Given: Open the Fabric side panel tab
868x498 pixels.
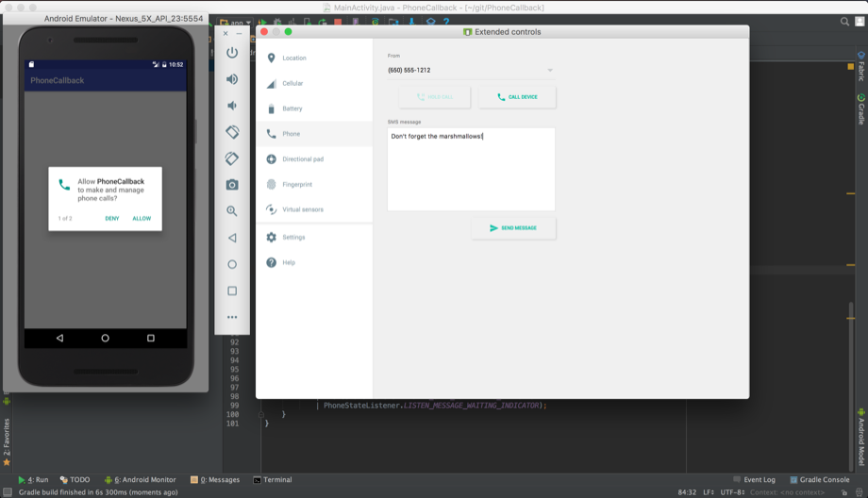Looking at the screenshot, I should (861, 66).
